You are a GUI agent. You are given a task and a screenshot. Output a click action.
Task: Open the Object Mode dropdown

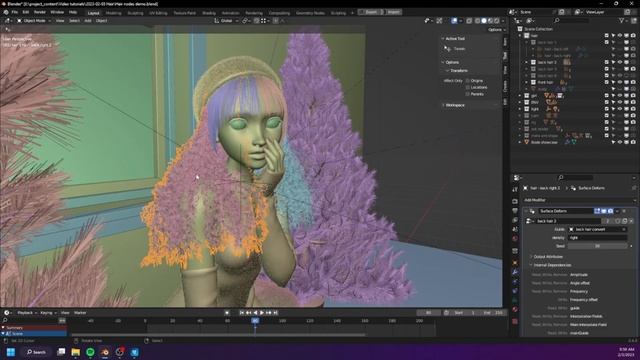point(34,21)
